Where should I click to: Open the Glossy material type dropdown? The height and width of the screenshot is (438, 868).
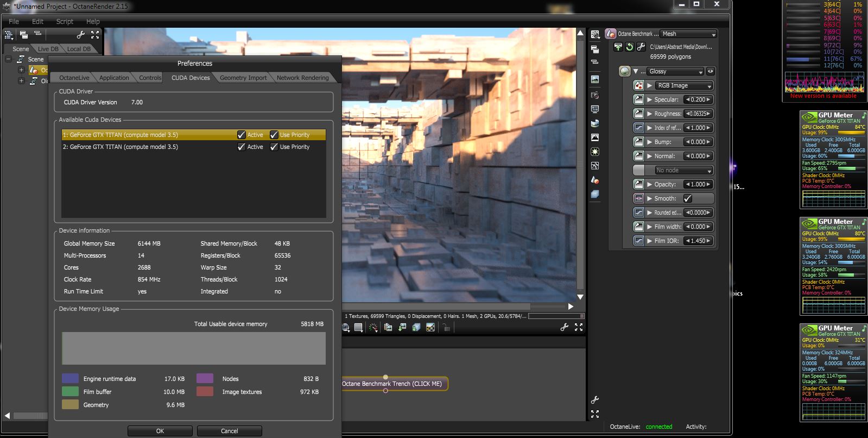pos(675,71)
